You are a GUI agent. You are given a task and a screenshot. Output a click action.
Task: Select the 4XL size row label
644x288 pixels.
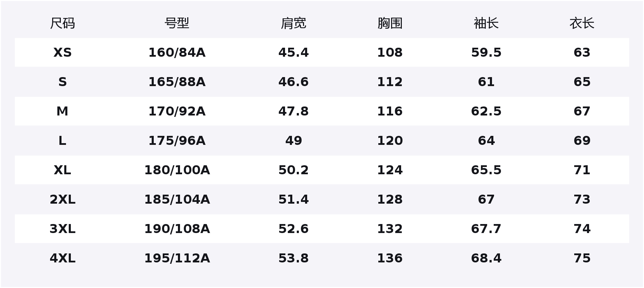(x=62, y=258)
